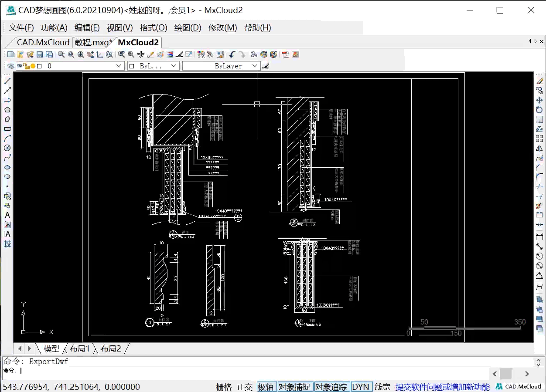Toggle 极轴 polar tracking
Image resolution: width=546 pixels, height=392 pixels.
(266, 387)
